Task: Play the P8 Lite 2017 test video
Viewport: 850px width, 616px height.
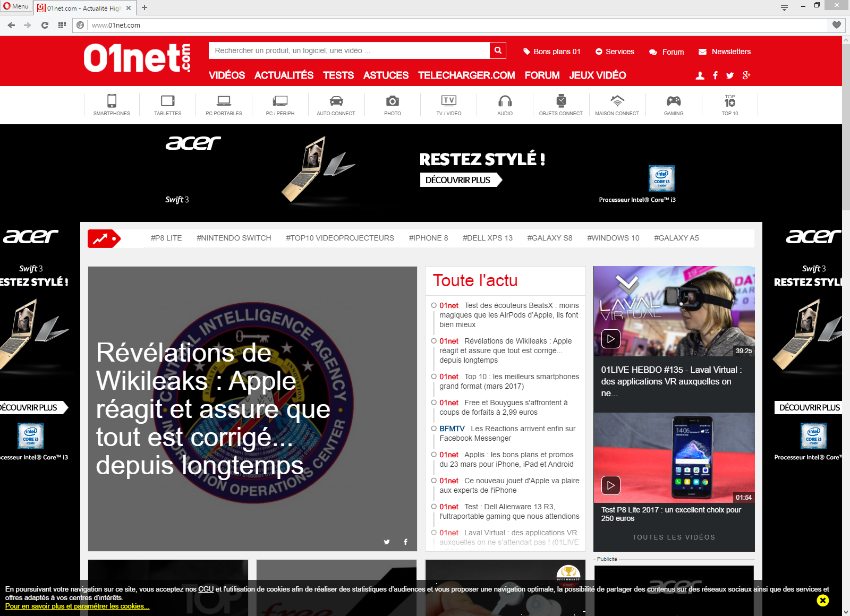Action: point(611,485)
